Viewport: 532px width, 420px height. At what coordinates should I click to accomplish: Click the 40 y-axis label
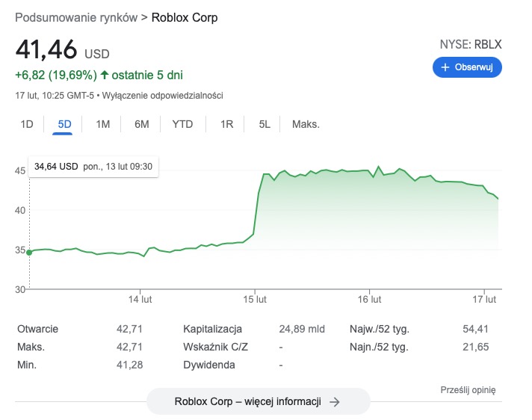coord(20,210)
